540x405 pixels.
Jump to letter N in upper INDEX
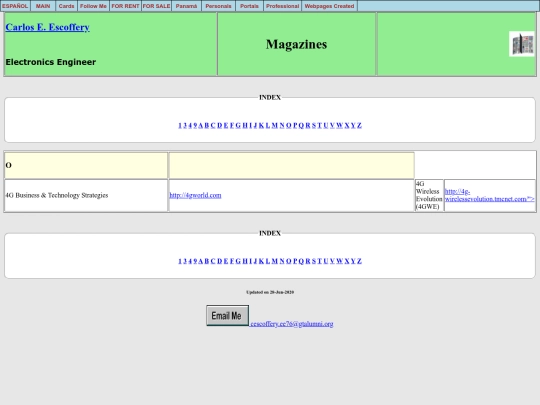tap(282, 125)
